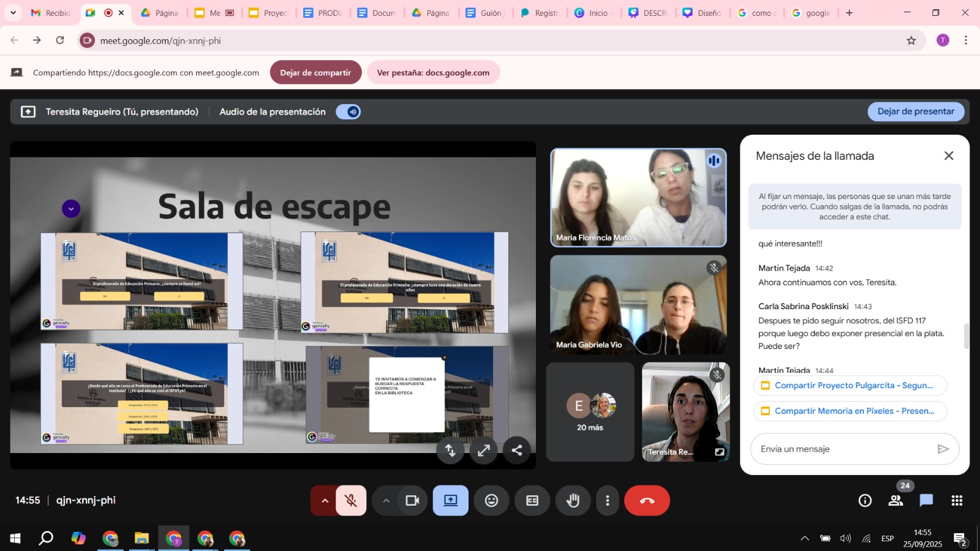Toggle the presentation audio switch
The width and height of the screenshot is (980, 551).
pyautogui.click(x=349, y=112)
